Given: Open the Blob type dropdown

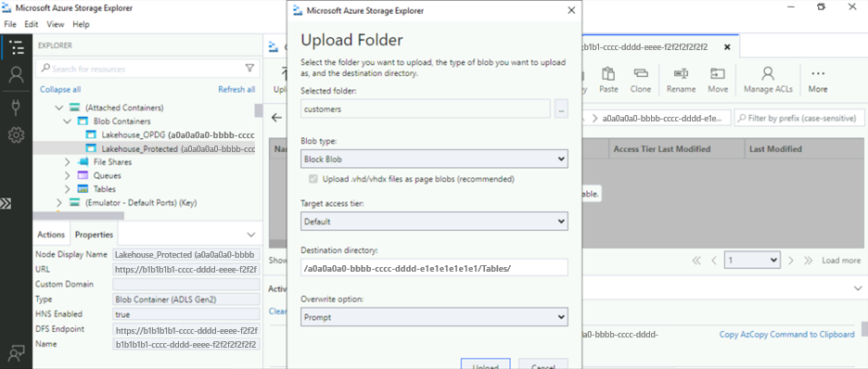Looking at the screenshot, I should 435,159.
